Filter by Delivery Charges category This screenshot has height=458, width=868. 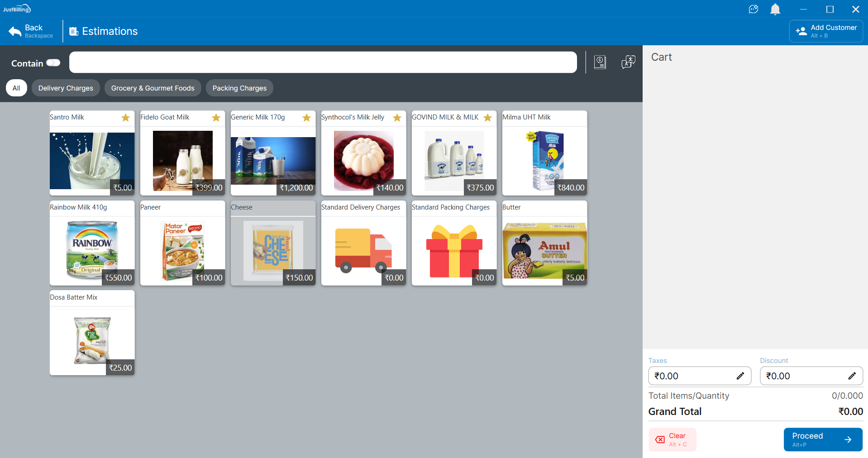[x=66, y=88]
